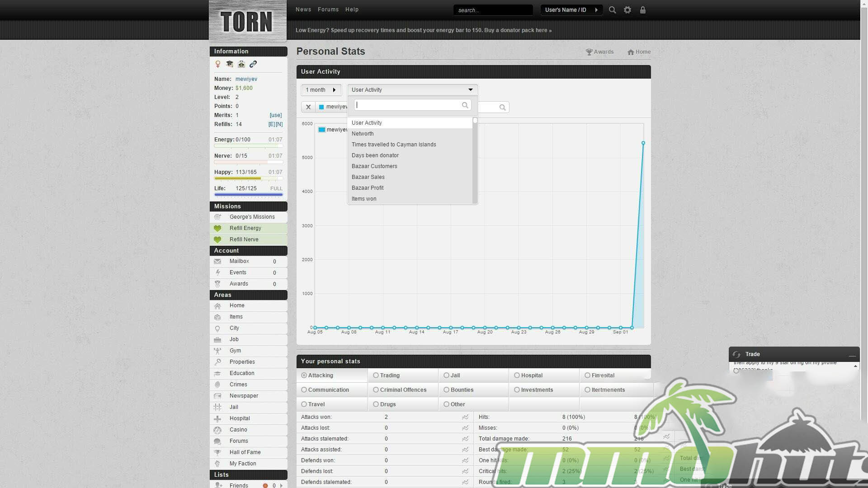Choose the Drugs radio option
868x488 pixels.
point(376,404)
